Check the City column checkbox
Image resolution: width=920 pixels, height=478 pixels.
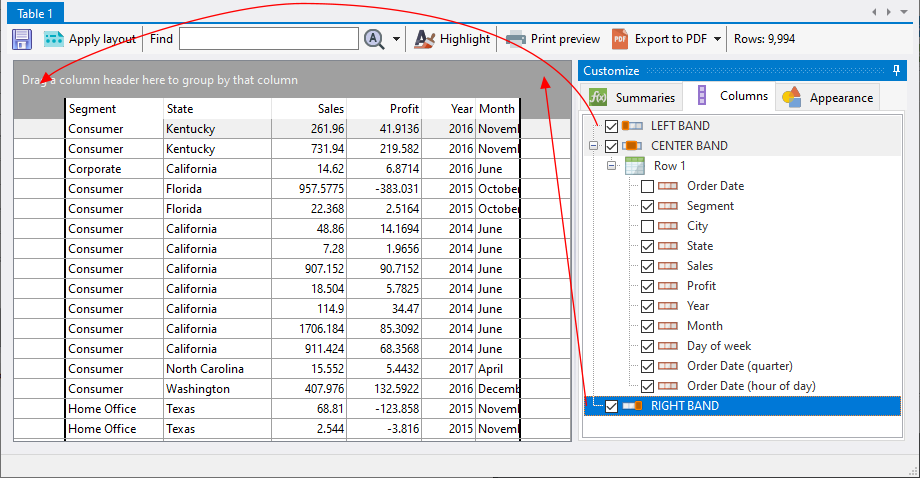(648, 226)
